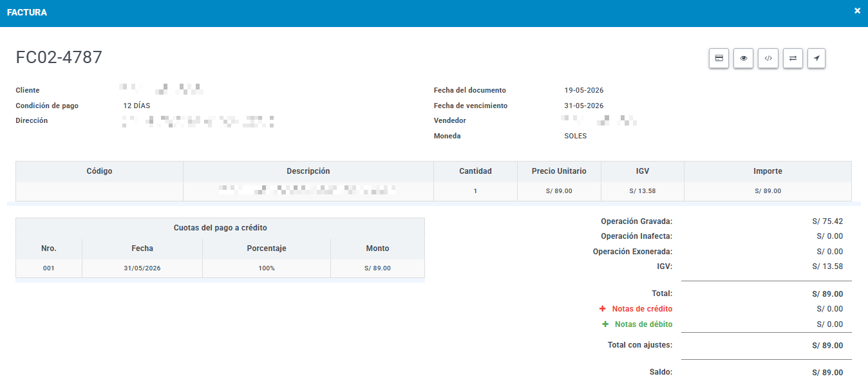Screen dimensions: 868x392
Task: Click the Precio Unitario column header
Action: pyautogui.click(x=559, y=171)
